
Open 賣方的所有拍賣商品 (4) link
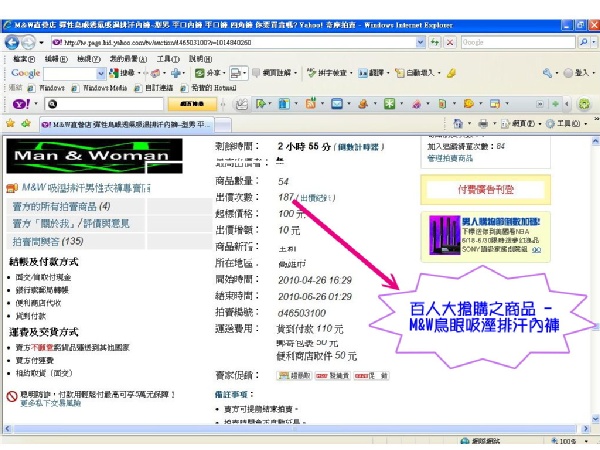tap(61, 207)
